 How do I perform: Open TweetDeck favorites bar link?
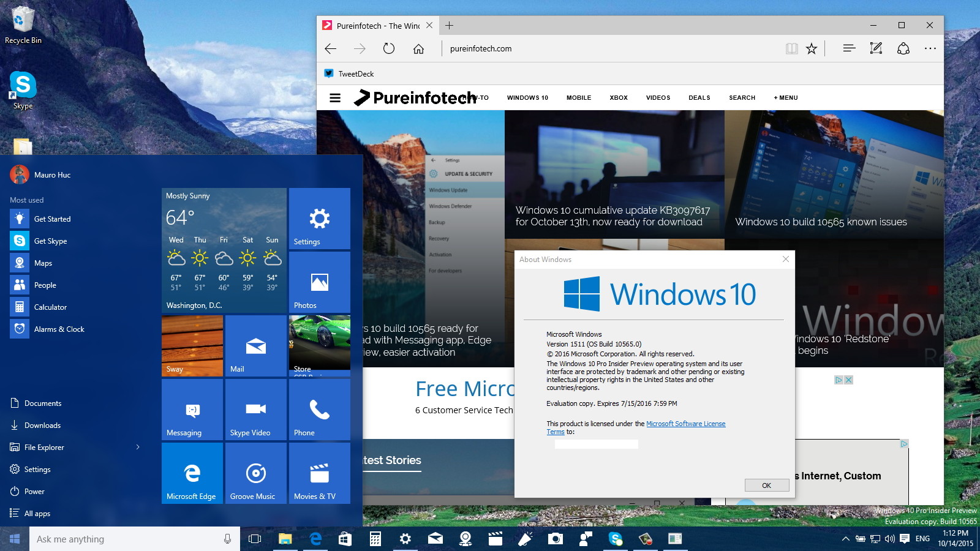click(x=349, y=73)
